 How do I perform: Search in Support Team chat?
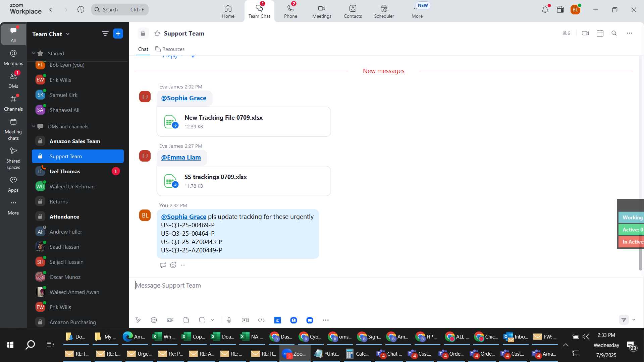614,33
